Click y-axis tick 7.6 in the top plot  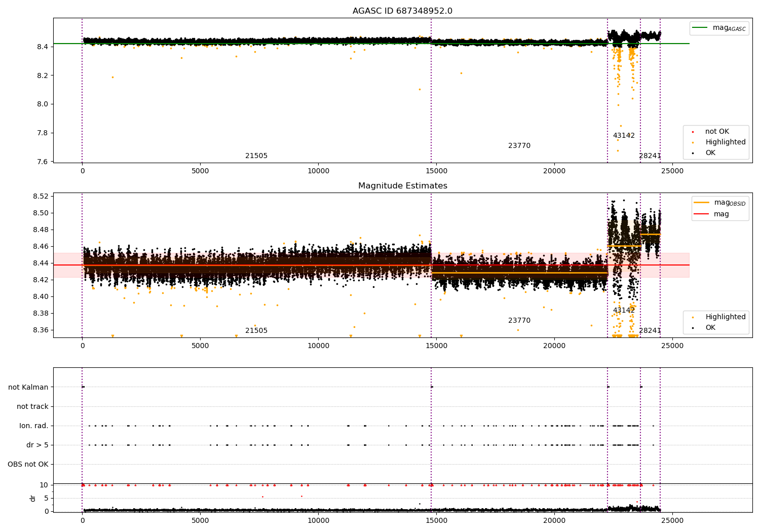[42, 162]
